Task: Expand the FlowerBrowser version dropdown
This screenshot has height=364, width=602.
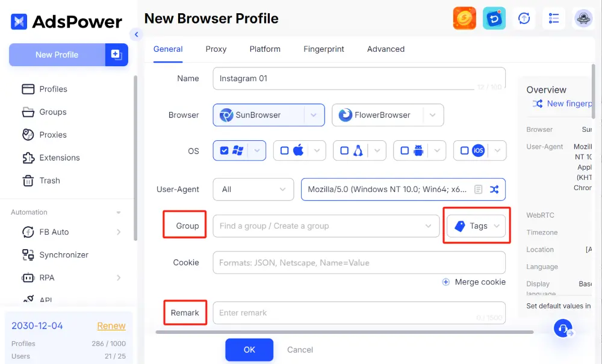Action: [433, 115]
